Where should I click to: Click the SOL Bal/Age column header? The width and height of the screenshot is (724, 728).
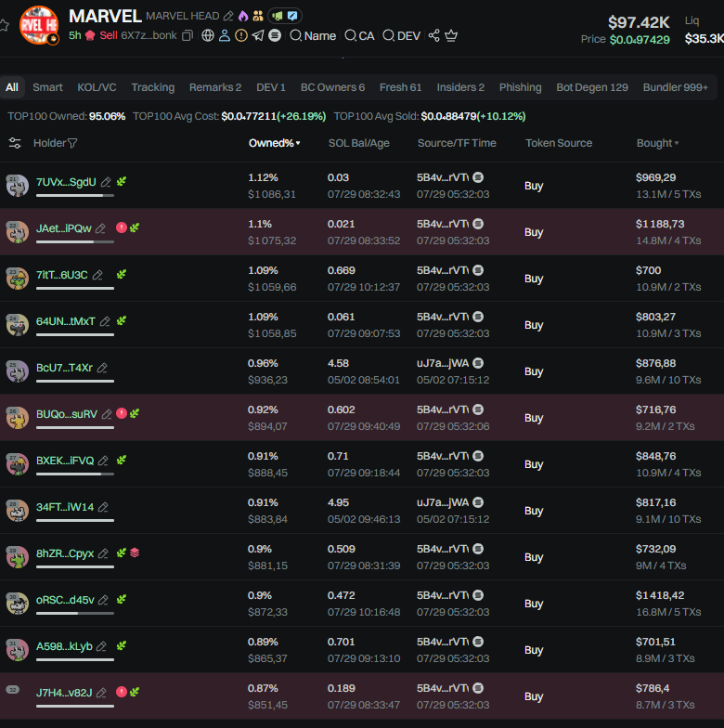(358, 143)
